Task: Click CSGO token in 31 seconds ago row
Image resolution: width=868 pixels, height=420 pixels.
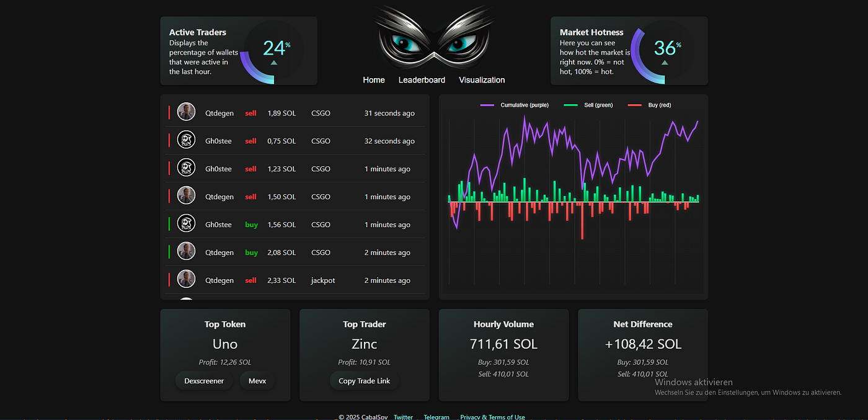Action: [x=321, y=114]
